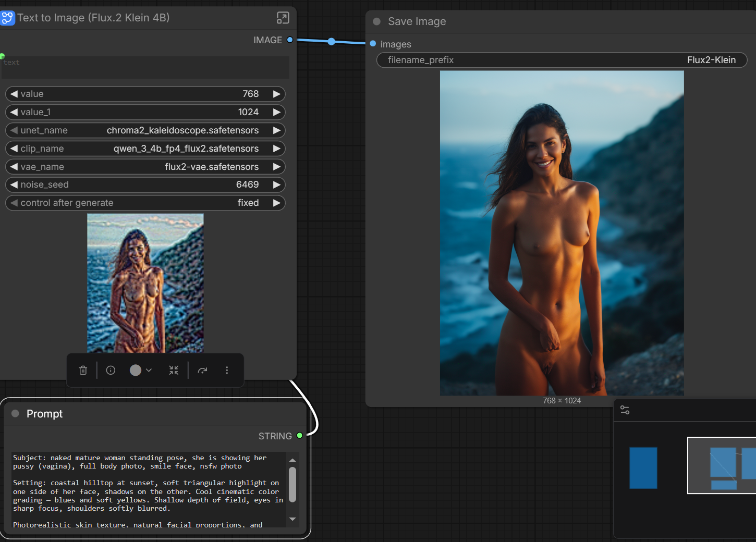Increase the value 768 with right arrow

click(x=277, y=94)
